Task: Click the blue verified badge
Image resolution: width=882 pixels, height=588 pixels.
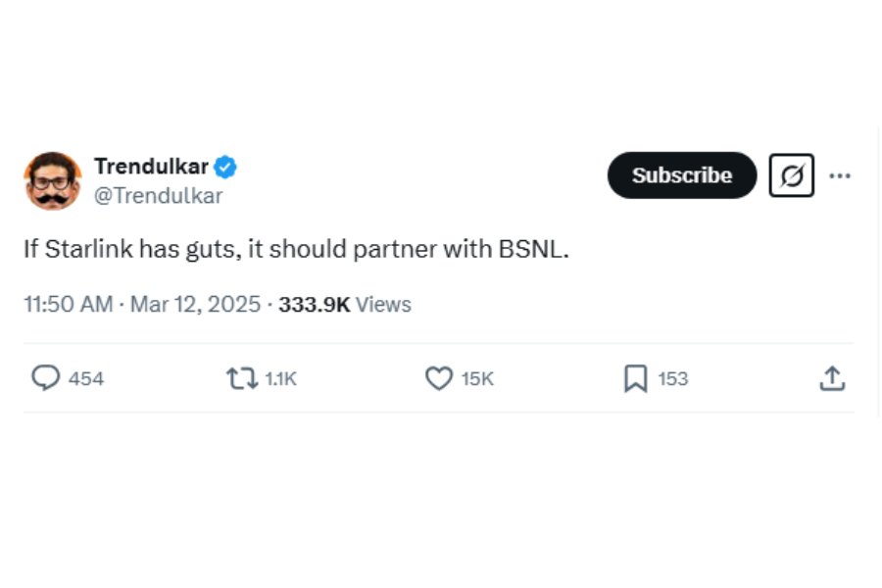Action: click(x=225, y=168)
